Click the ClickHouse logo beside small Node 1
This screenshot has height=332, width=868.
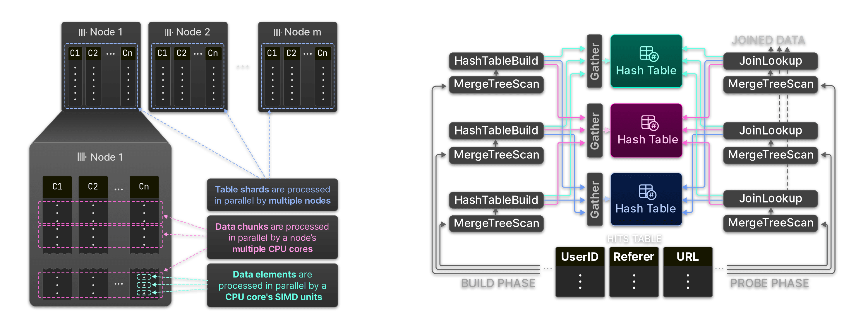point(83,33)
